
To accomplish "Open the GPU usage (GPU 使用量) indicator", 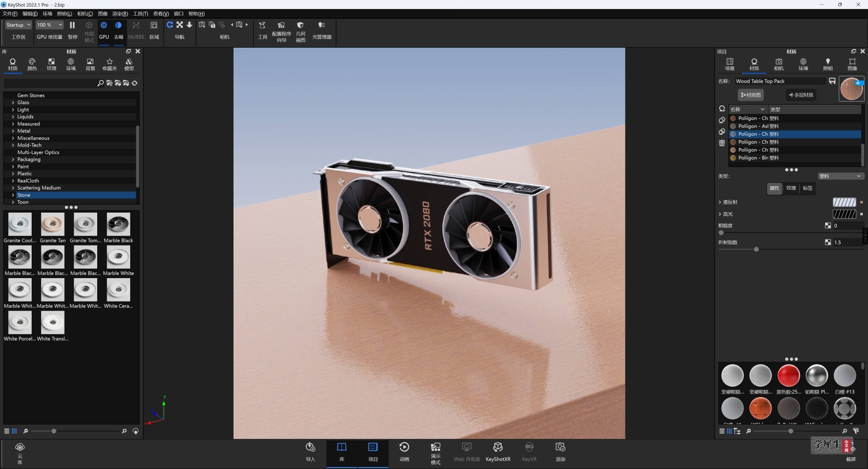I will (x=49, y=37).
